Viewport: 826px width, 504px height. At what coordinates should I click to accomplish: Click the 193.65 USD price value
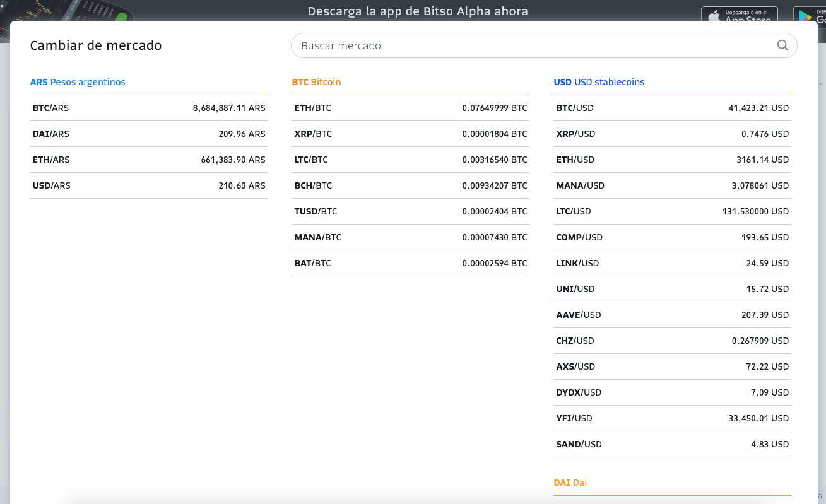click(x=765, y=237)
